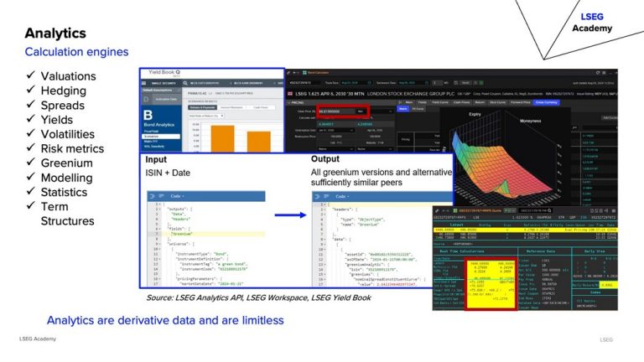Screen dimensions: 644x362
Task: Click the LSEG Academy logo
Action: [592, 23]
